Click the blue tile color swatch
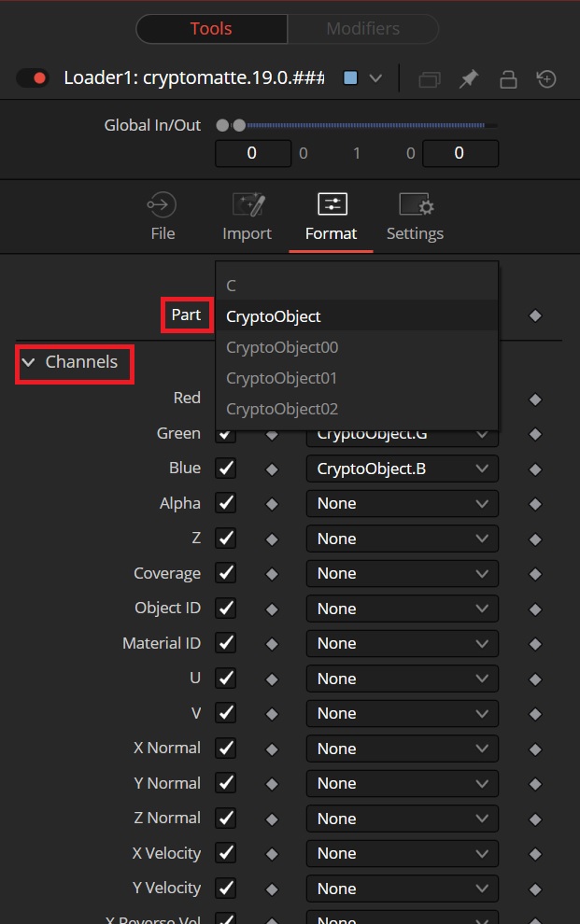The width and height of the screenshot is (580, 924). point(351,77)
